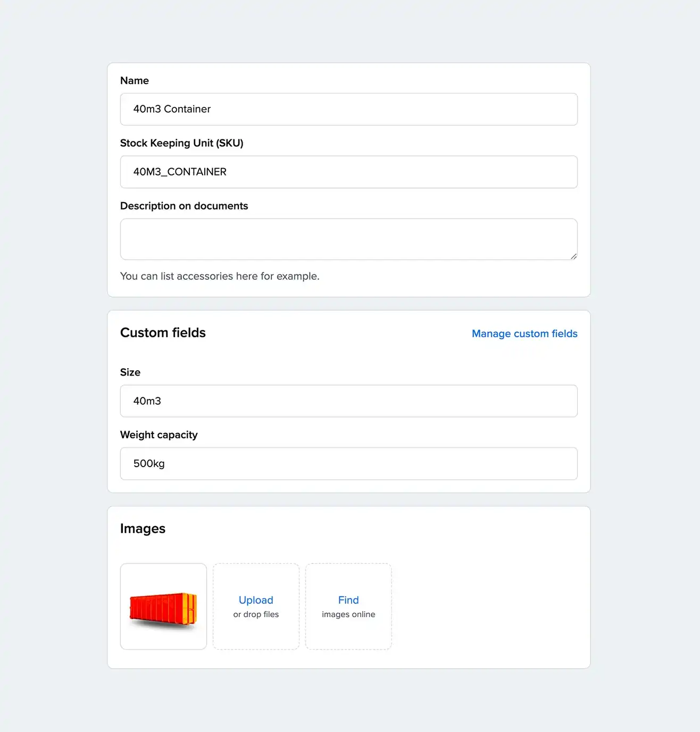Viewport: 700px width, 732px height.
Task: Click the 'or drop files' upload area
Action: click(256, 614)
